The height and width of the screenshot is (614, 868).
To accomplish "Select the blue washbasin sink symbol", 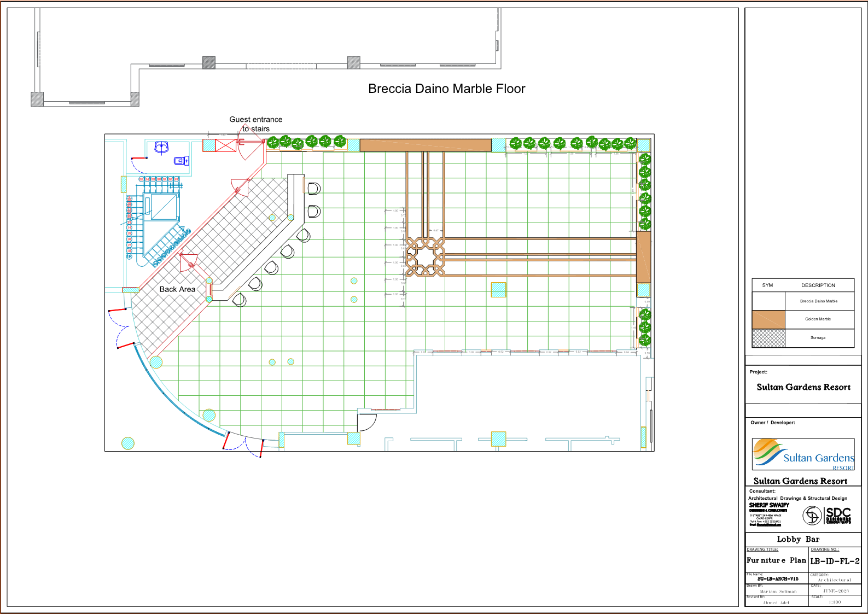I will pos(161,147).
